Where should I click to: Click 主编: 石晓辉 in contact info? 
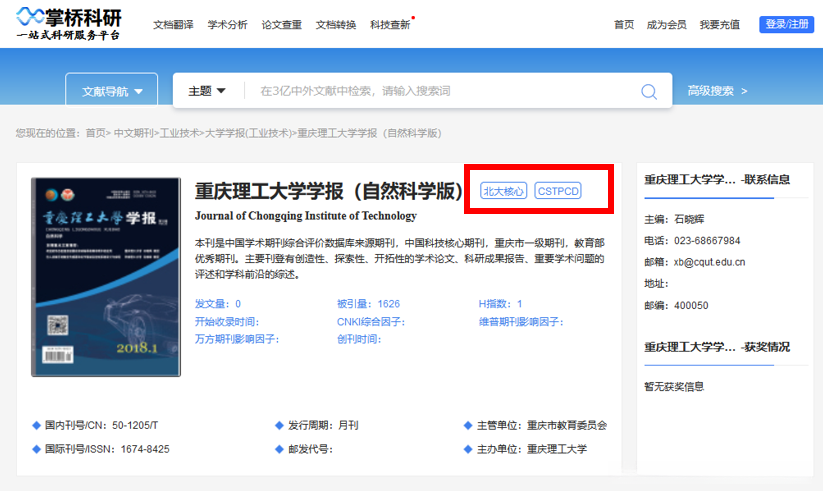(x=674, y=219)
